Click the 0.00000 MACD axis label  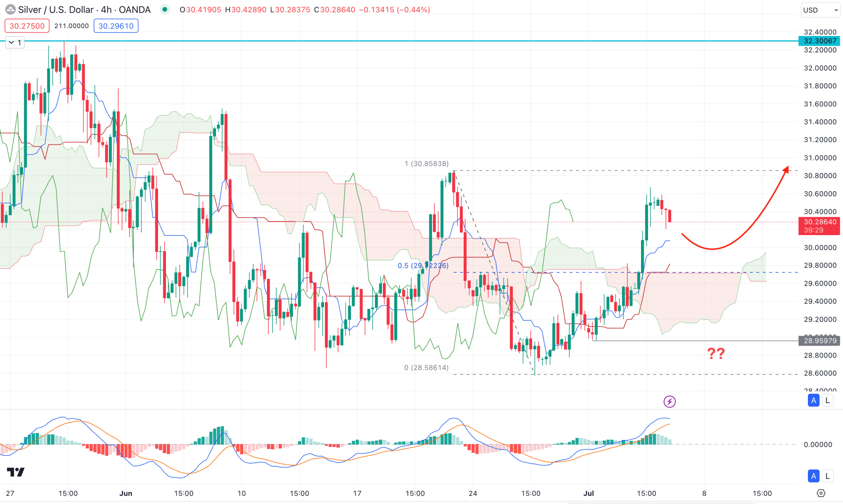(818, 444)
